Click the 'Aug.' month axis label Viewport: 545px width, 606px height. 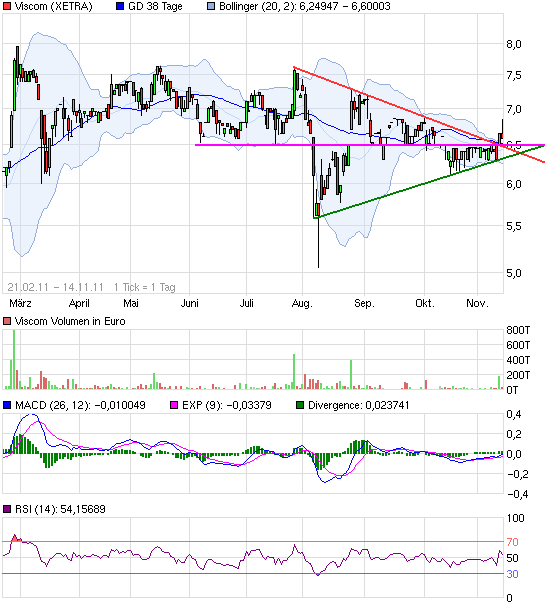pyautogui.click(x=302, y=303)
